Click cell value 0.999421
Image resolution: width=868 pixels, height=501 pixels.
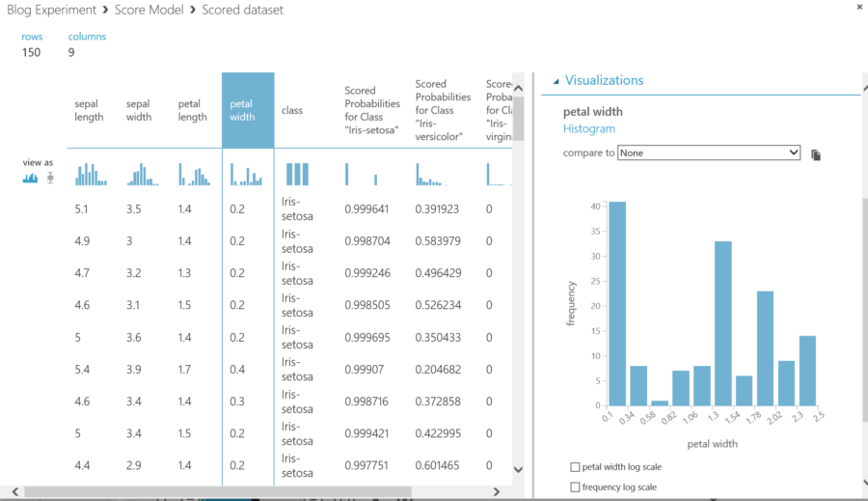pos(367,433)
